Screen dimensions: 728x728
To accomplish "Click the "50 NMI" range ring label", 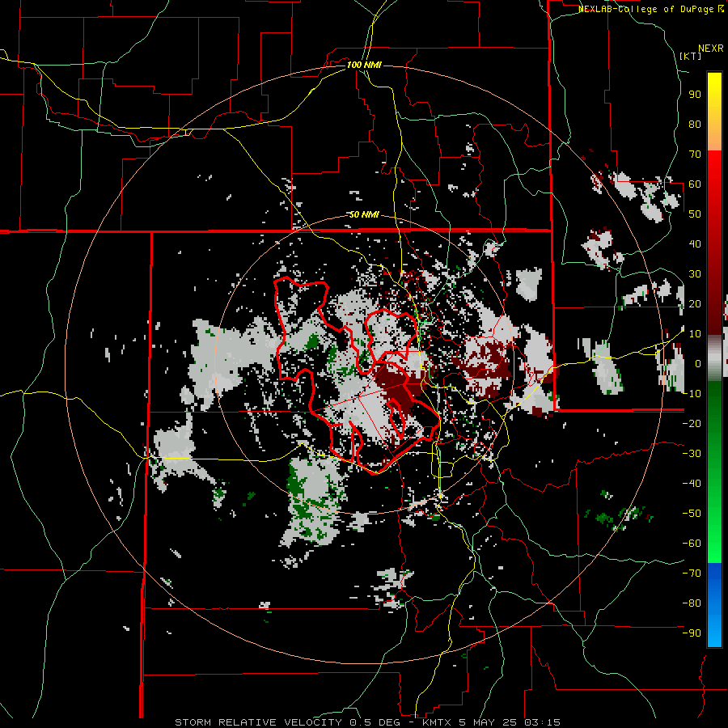I will coord(364,214).
